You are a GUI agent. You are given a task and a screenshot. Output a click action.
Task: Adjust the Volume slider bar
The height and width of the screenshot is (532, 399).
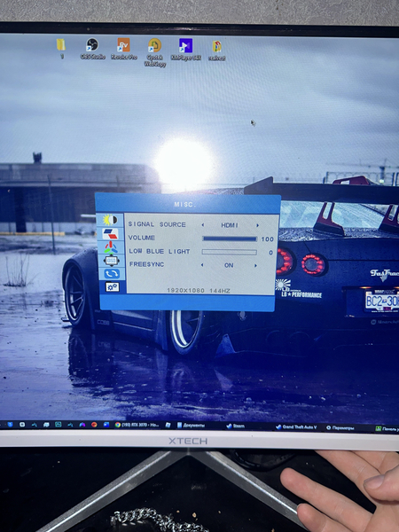(x=230, y=239)
